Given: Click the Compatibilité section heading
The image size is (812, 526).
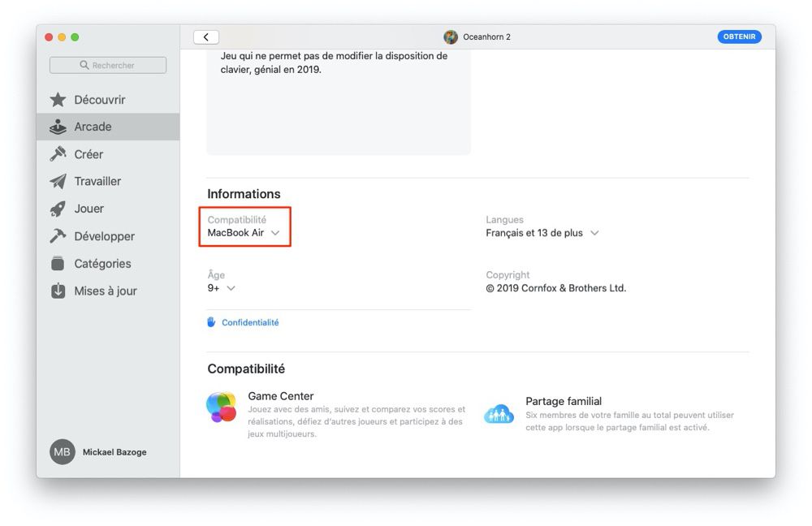Looking at the screenshot, I should point(246,369).
